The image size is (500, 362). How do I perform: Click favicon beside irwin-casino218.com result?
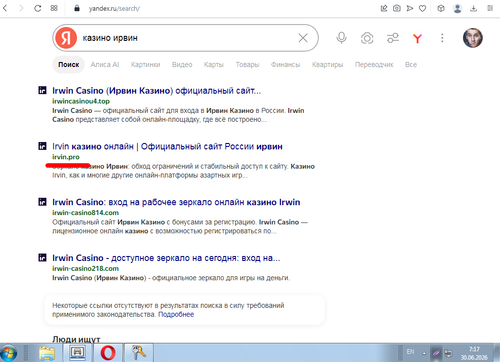[x=42, y=257]
